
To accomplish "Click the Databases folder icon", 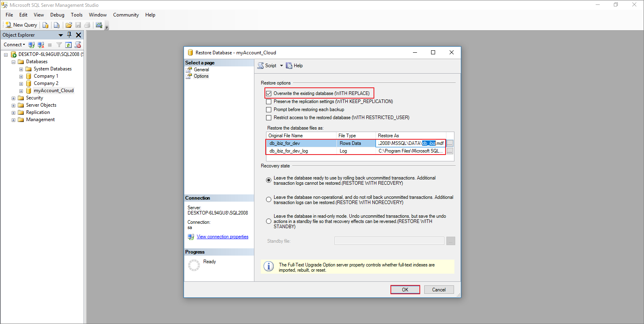I will (x=21, y=62).
